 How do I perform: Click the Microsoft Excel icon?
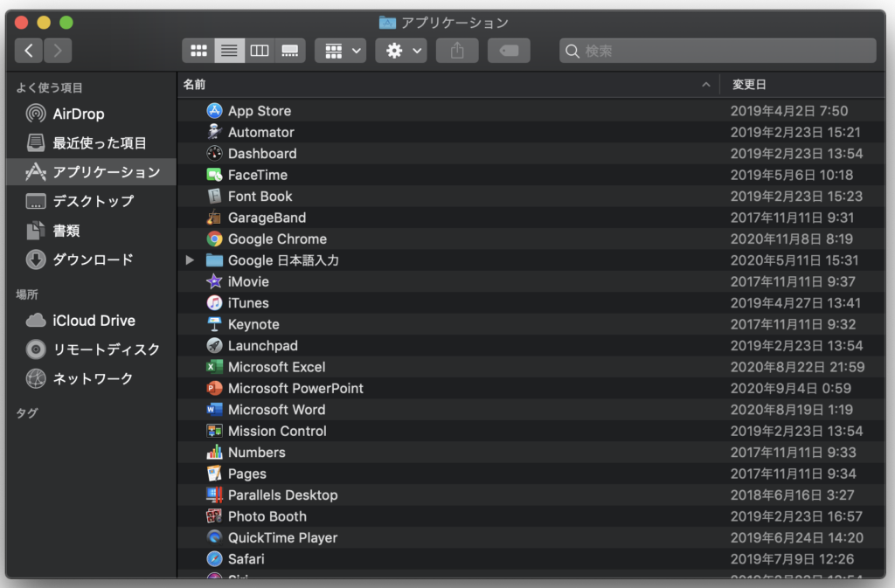[214, 367]
